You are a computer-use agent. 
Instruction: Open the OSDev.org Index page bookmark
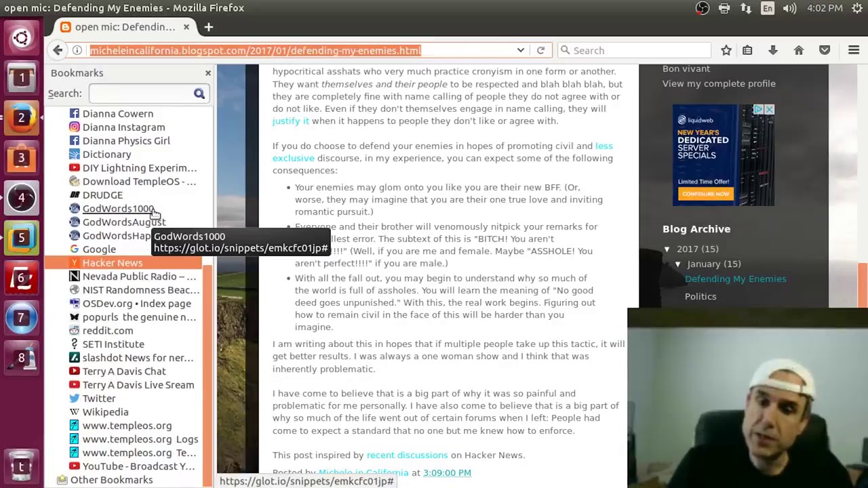pos(136,303)
